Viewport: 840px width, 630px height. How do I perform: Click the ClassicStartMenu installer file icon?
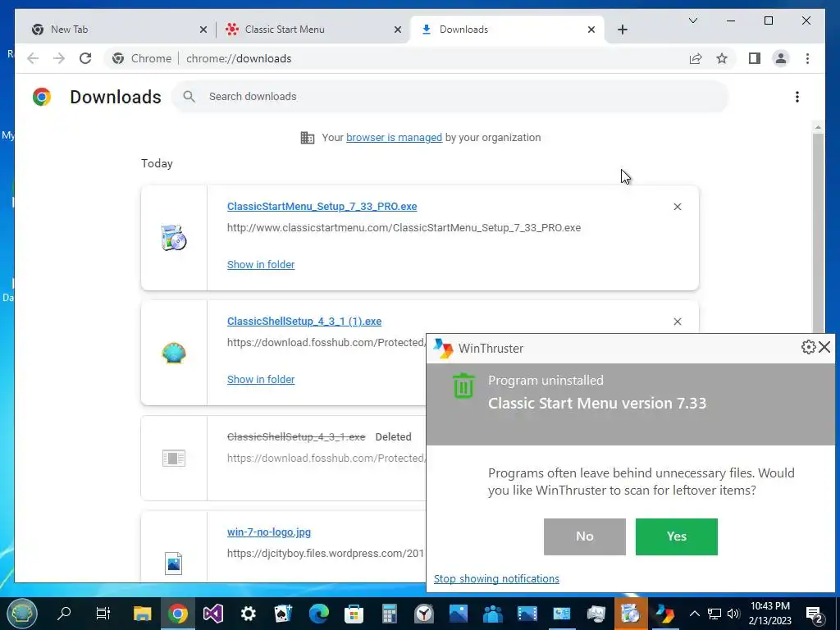(x=174, y=238)
